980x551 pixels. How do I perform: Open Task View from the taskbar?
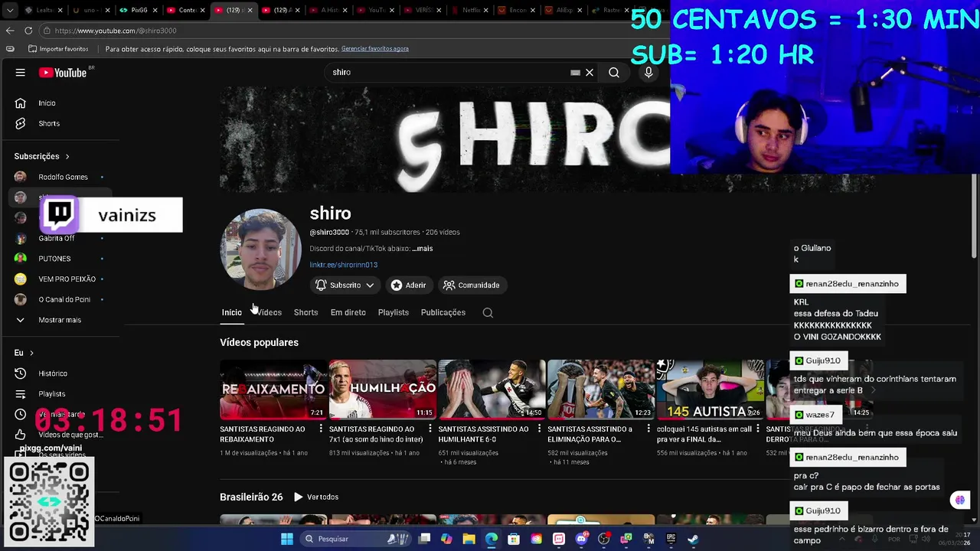pyautogui.click(x=424, y=539)
